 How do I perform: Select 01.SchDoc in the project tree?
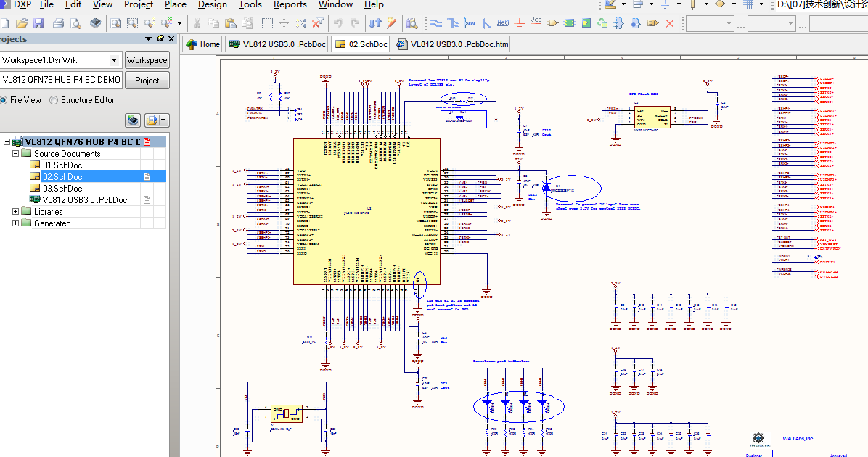click(62, 165)
